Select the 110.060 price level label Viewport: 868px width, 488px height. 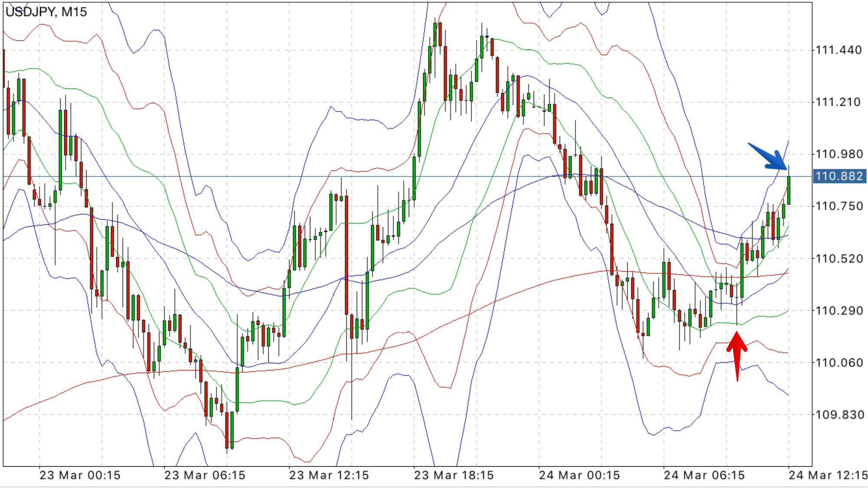839,363
